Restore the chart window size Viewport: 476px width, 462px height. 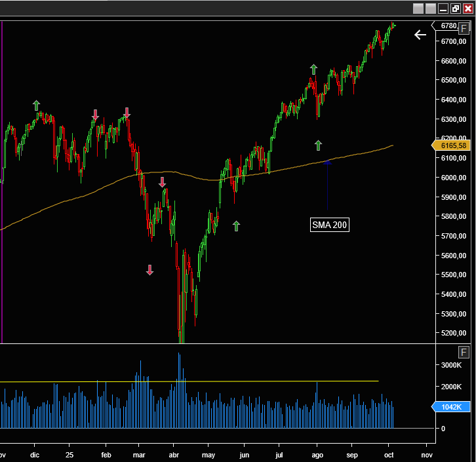[455, 9]
